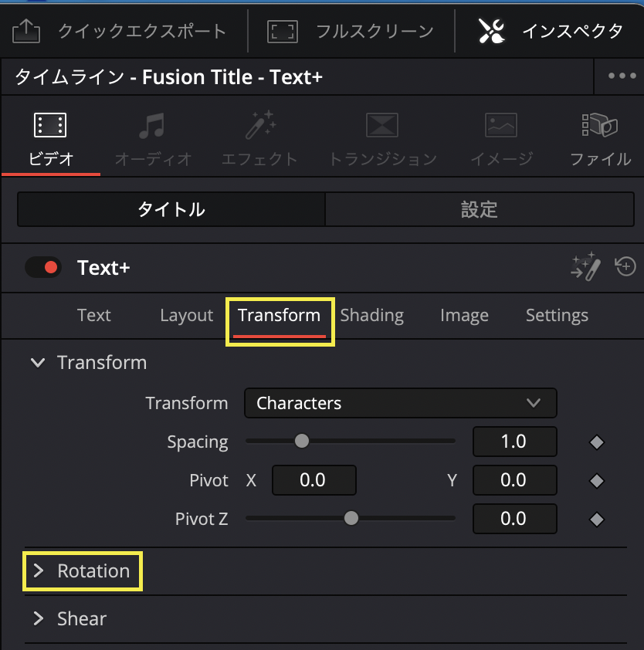Viewport: 644px width, 650px height.
Task: Click the Text+ magic wand versions icon
Action: [585, 266]
